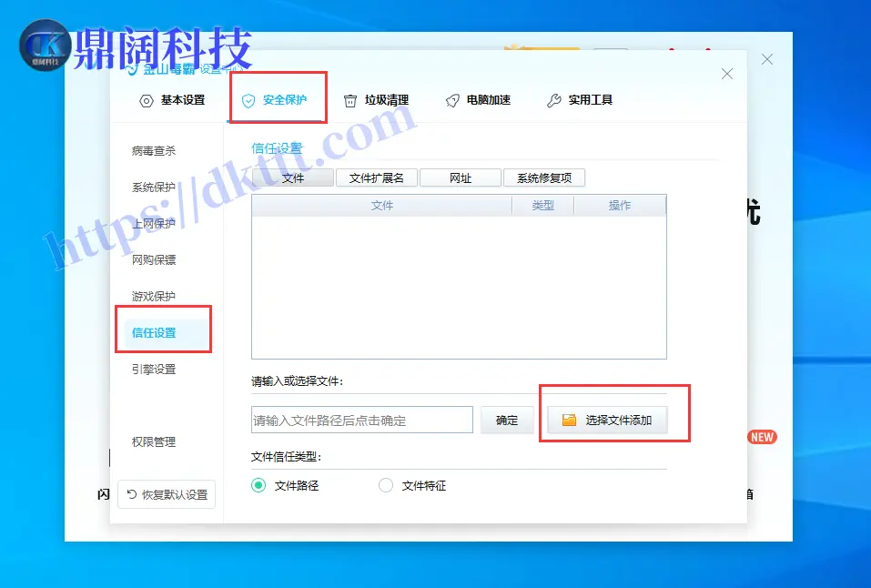Click the wrench icon of 实用工具
871x588 pixels.
point(553,101)
